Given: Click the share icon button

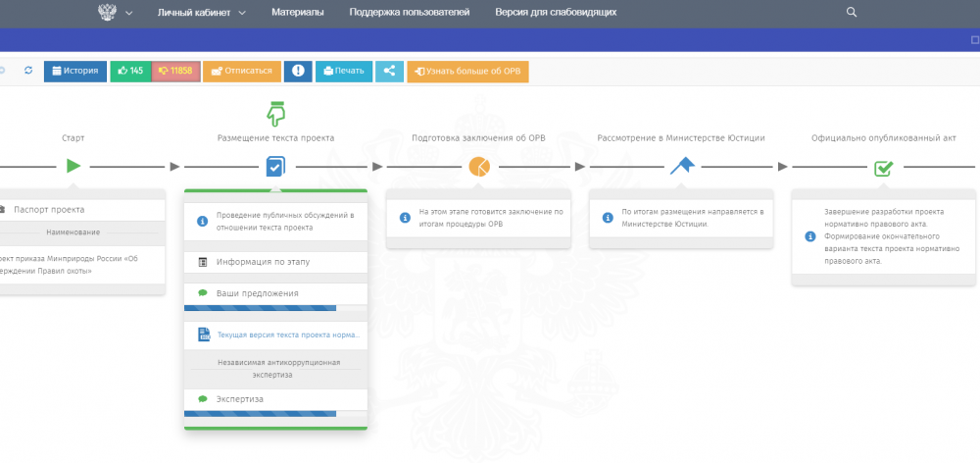Looking at the screenshot, I should (x=389, y=71).
